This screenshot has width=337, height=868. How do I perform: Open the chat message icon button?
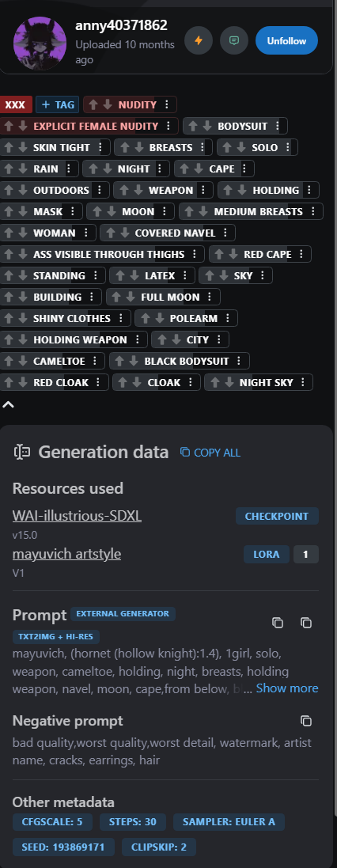click(x=234, y=40)
